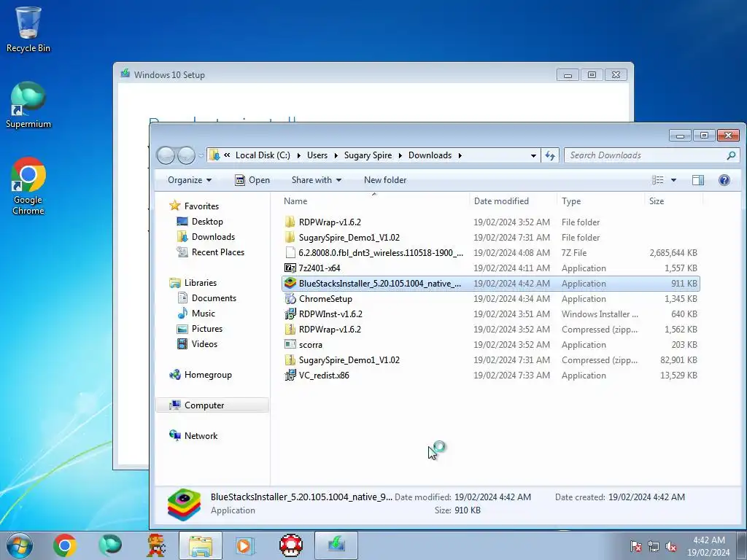Select Libraries in the navigation pane
Viewport: 747px width, 560px height.
pyautogui.click(x=200, y=283)
